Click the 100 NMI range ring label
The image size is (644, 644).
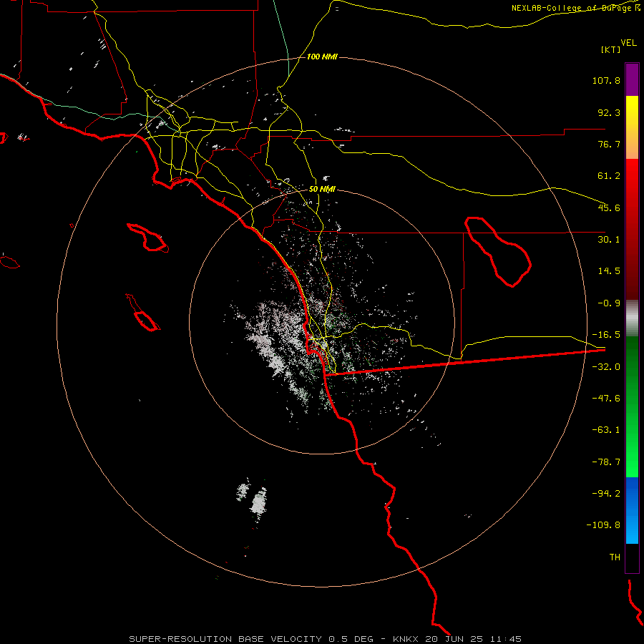click(322, 57)
